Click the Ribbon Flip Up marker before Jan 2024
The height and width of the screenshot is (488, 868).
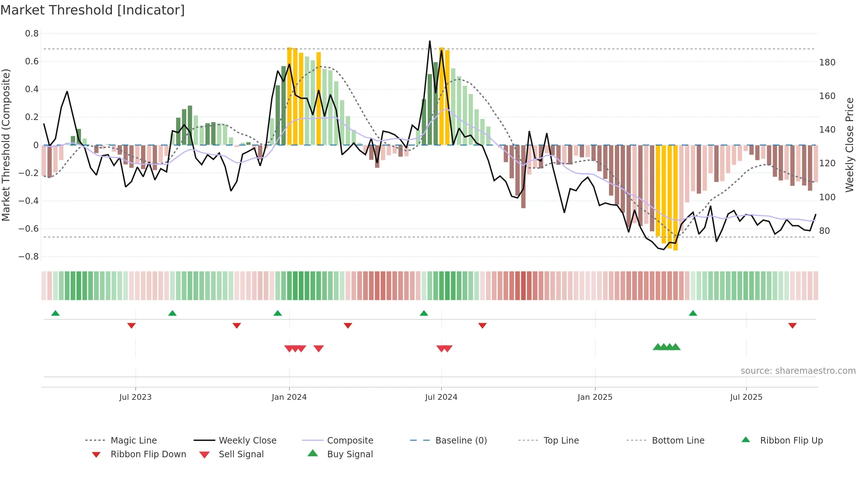(278, 313)
